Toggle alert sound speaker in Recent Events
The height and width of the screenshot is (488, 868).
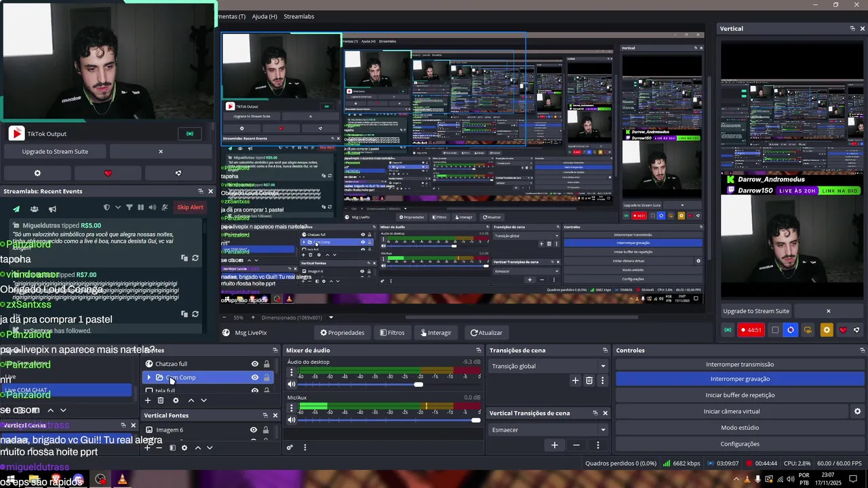pyautogui.click(x=152, y=207)
